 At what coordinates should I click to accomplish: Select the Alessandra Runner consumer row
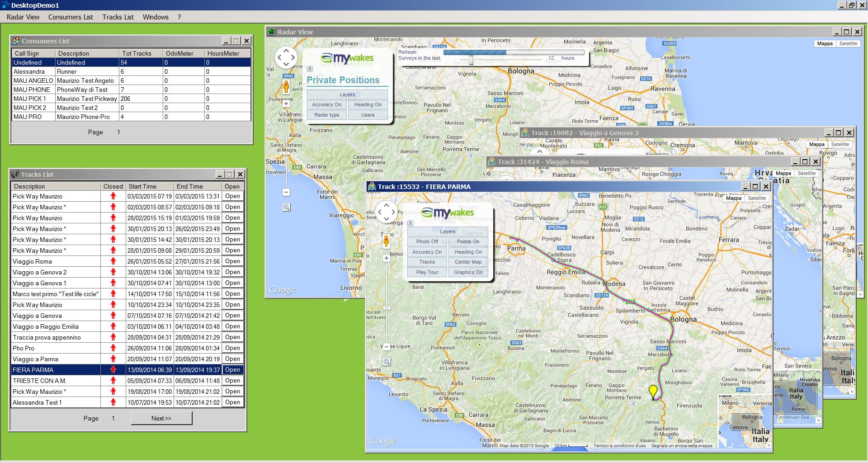coord(131,71)
